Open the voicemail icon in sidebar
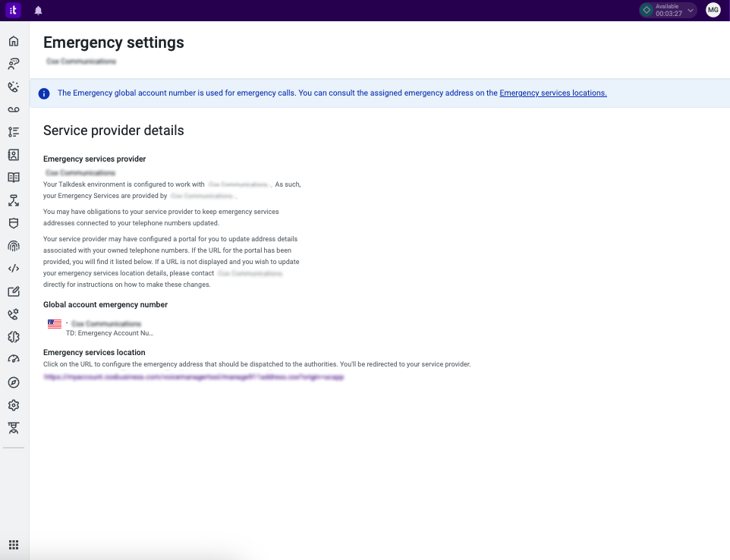 point(14,109)
